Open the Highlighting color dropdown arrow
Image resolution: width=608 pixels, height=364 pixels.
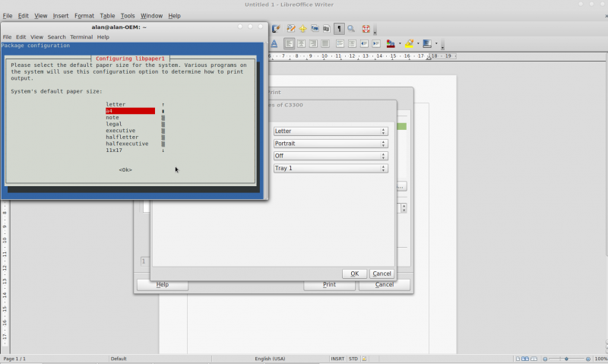418,44
